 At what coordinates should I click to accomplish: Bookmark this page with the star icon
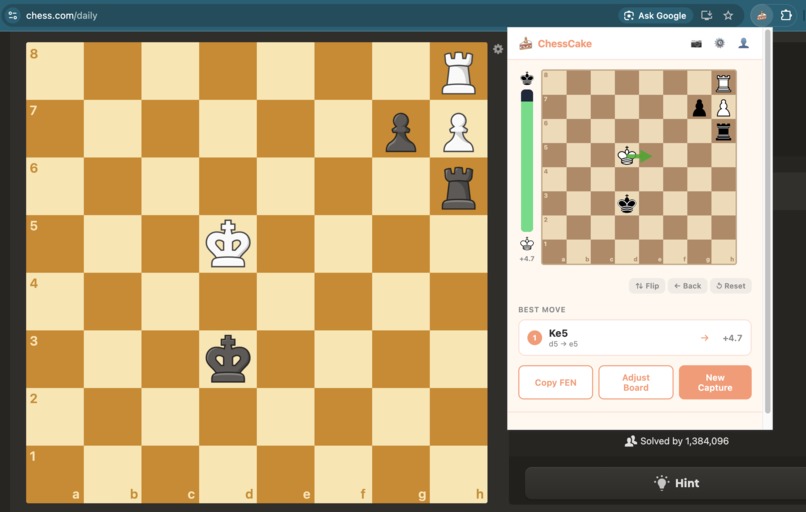point(728,15)
